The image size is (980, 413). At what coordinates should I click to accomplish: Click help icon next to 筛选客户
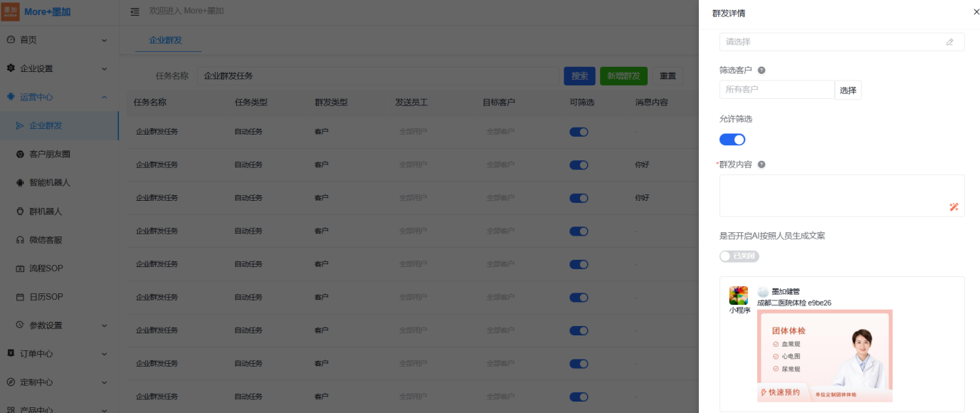(762, 70)
